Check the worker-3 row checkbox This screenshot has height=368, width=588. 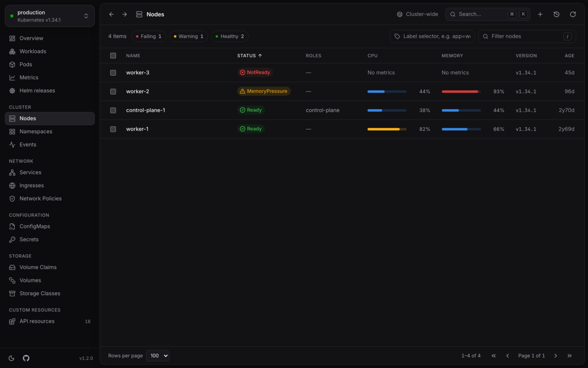click(113, 73)
